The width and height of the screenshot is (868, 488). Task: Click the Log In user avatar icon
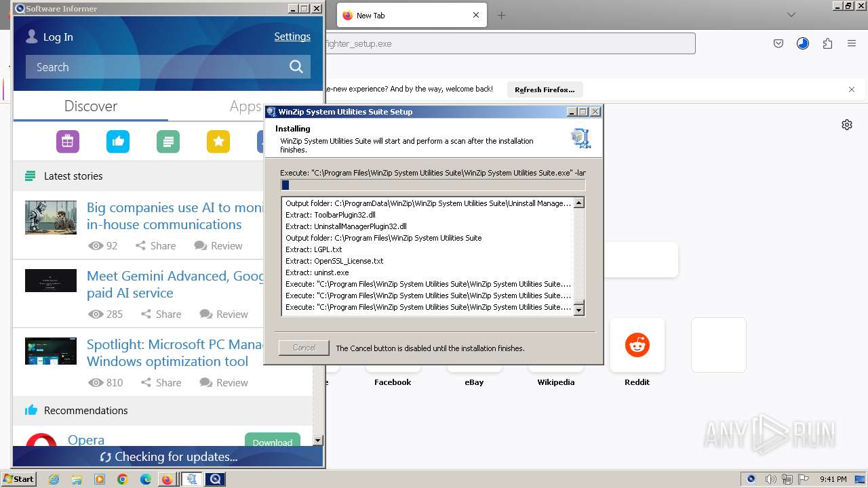(x=32, y=37)
